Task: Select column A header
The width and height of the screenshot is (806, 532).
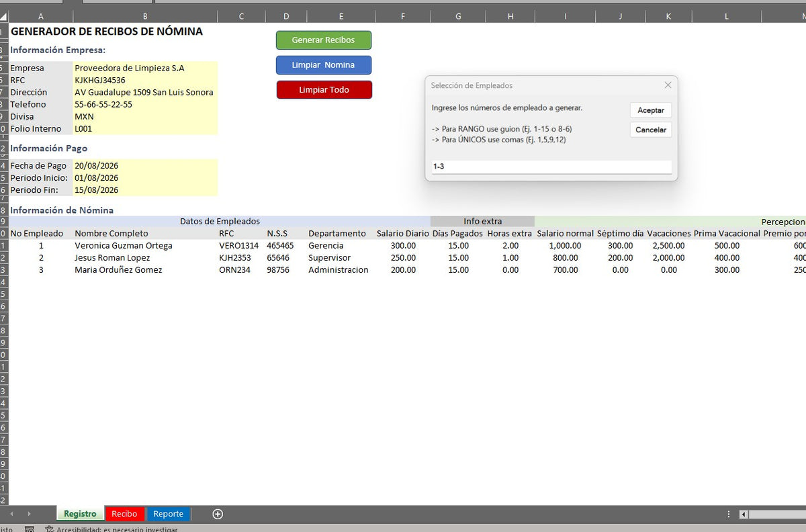Action: click(41, 16)
